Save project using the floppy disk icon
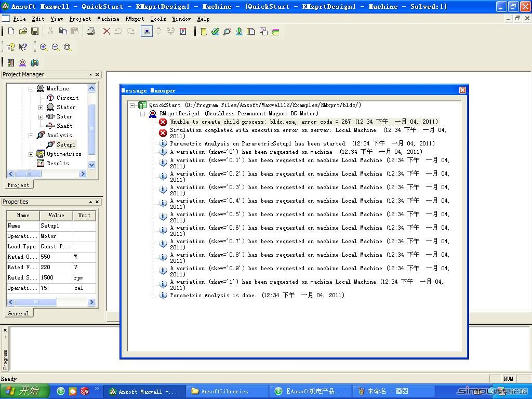 coord(35,31)
